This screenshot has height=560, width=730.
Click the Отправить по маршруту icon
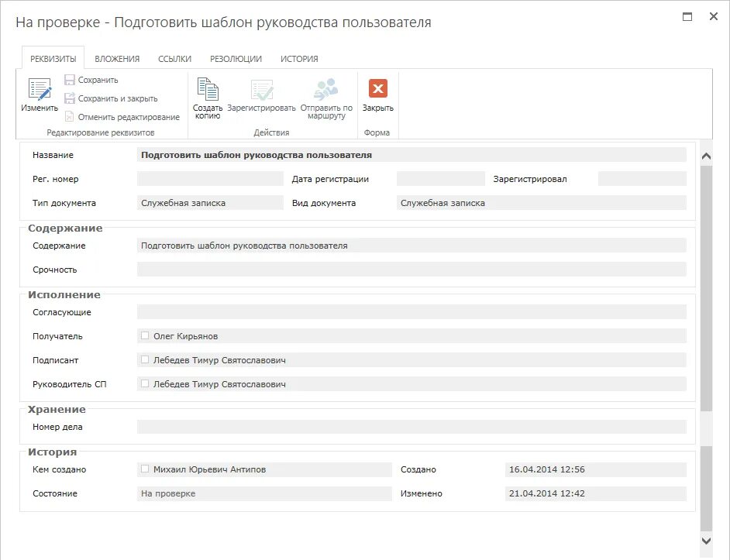point(326,89)
